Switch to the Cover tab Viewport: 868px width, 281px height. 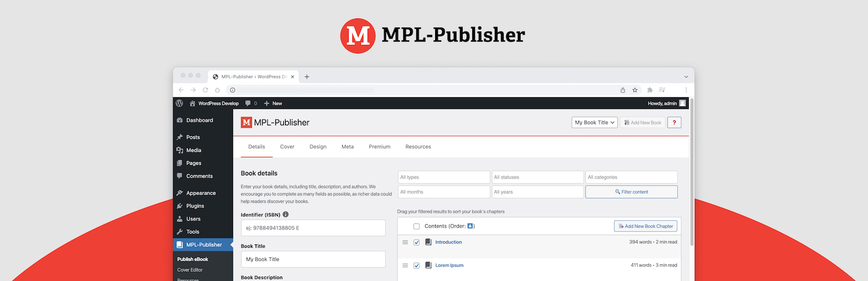[287, 147]
